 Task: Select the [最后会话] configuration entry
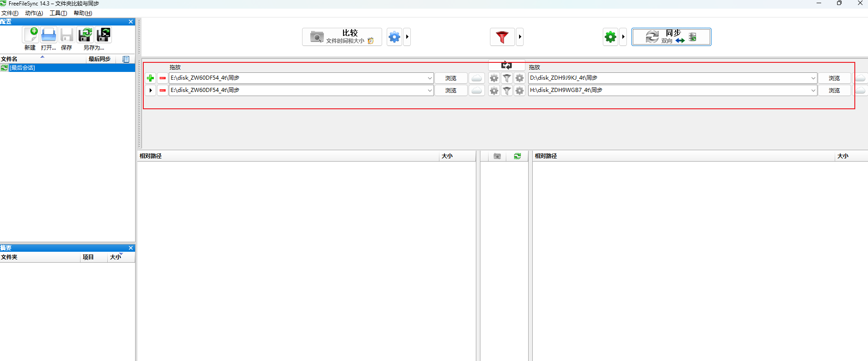point(22,68)
